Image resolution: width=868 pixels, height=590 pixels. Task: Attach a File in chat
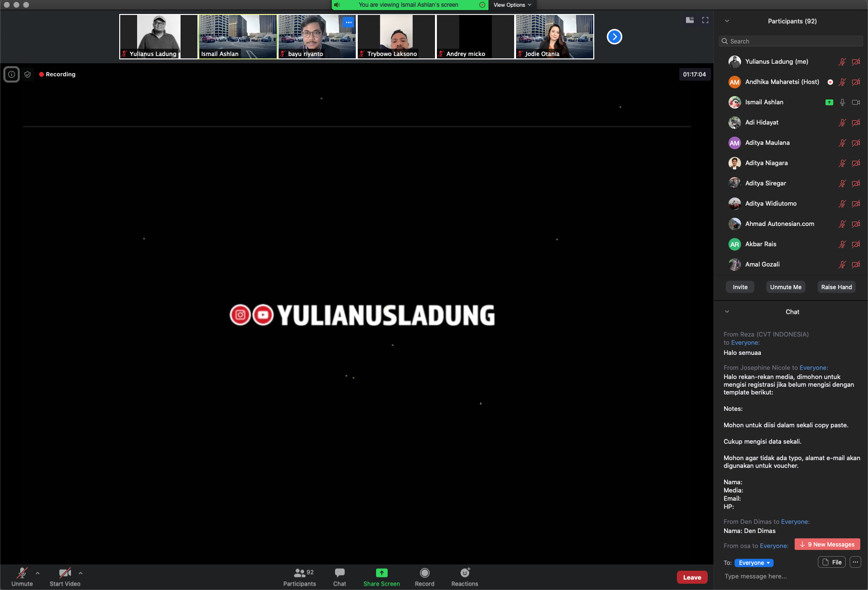point(831,562)
